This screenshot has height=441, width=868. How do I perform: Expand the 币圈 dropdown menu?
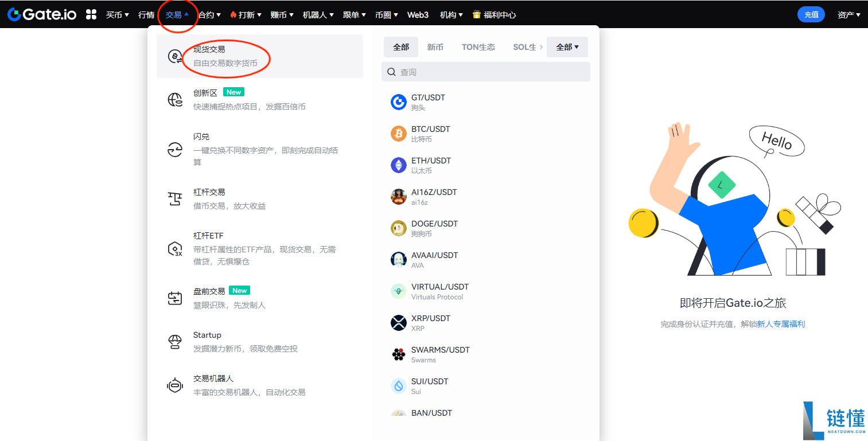pos(387,15)
